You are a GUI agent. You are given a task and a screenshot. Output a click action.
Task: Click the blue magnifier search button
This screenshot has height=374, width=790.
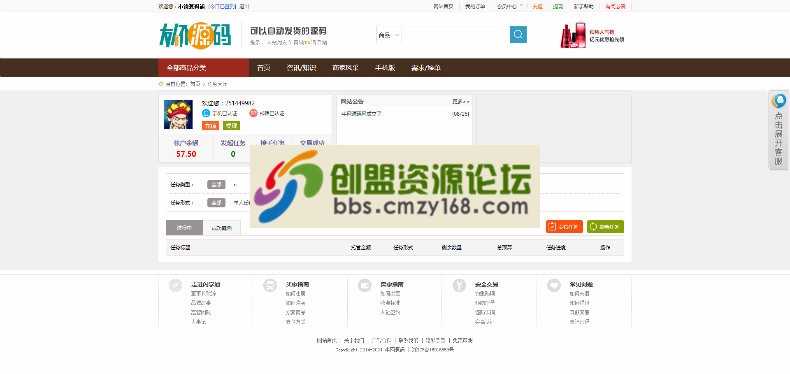tap(518, 35)
